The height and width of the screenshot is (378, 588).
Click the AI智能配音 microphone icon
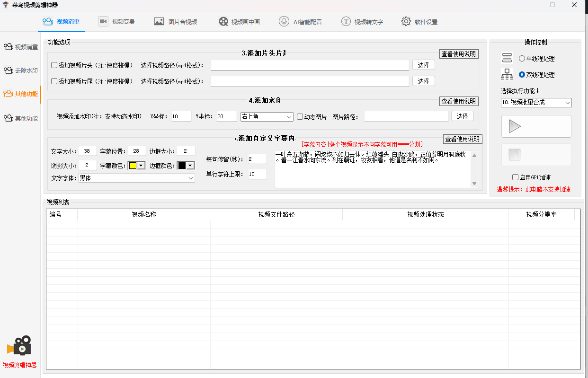click(284, 21)
